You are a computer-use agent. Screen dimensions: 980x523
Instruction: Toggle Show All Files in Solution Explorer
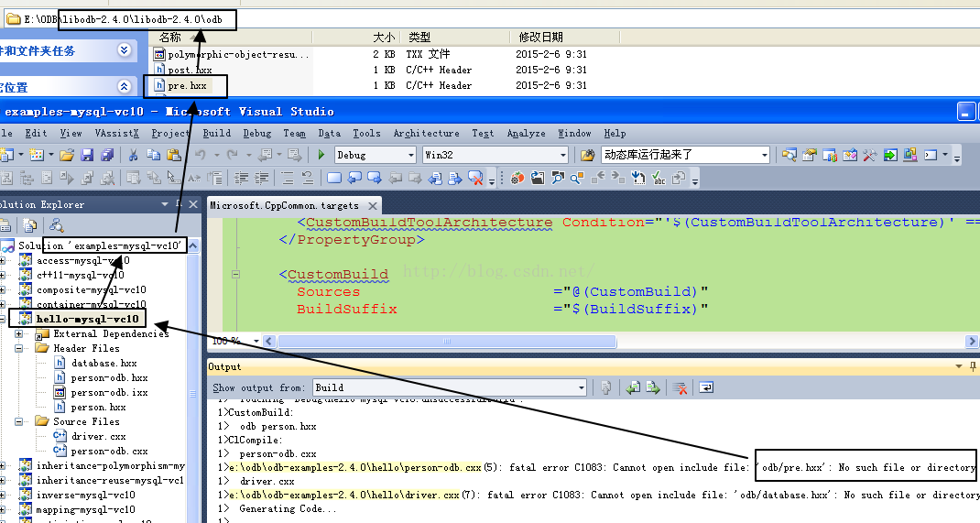[x=29, y=225]
